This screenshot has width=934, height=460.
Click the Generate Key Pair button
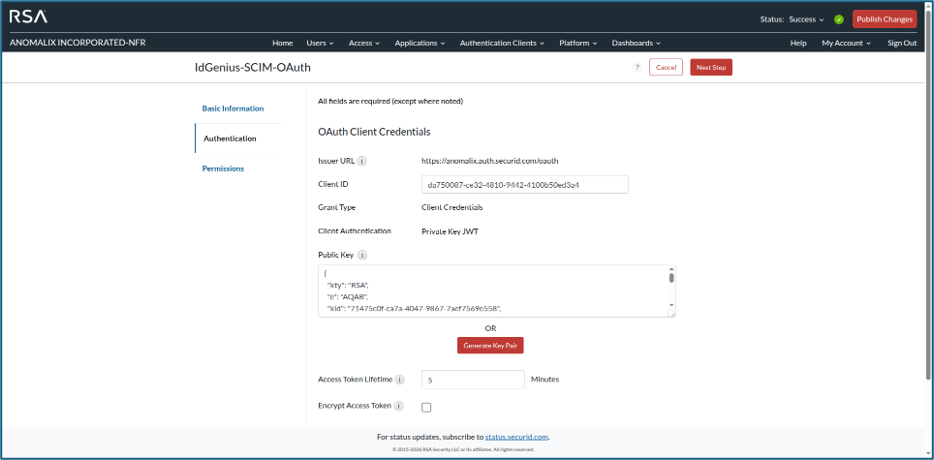[x=490, y=346]
